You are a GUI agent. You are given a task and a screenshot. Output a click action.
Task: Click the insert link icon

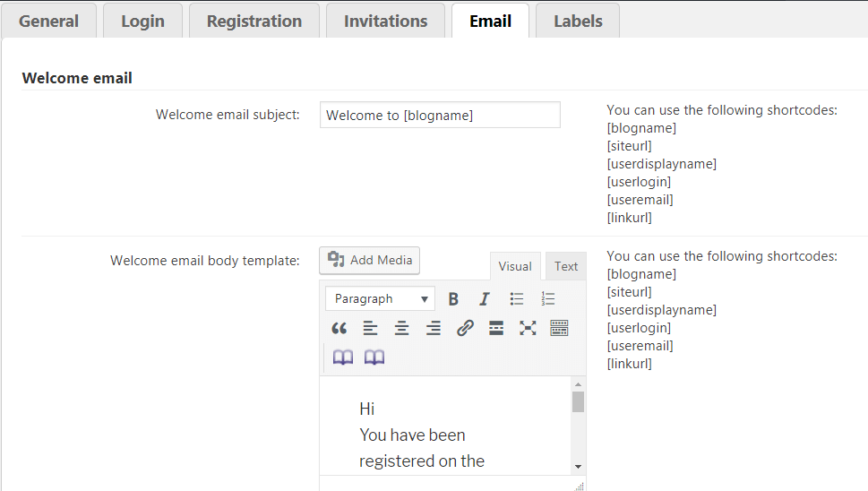pos(465,329)
